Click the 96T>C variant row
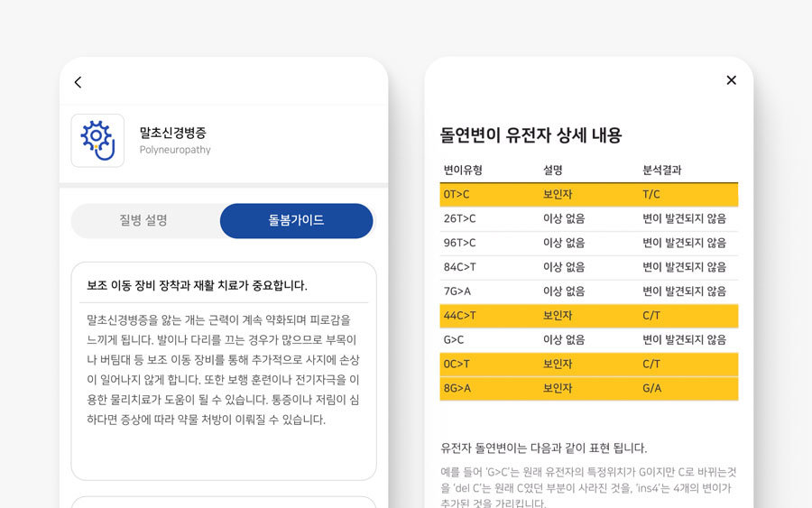Screen dimensions: 812x508 588,243
